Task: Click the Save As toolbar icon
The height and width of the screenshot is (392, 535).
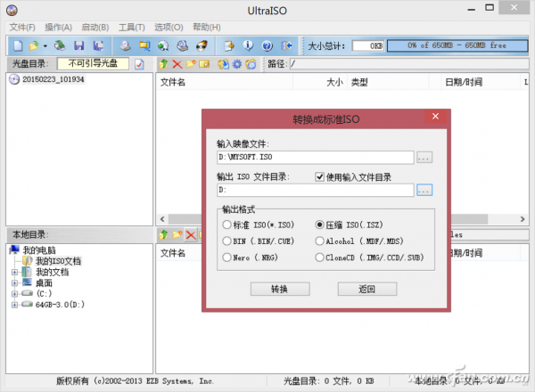Action: click(98, 45)
